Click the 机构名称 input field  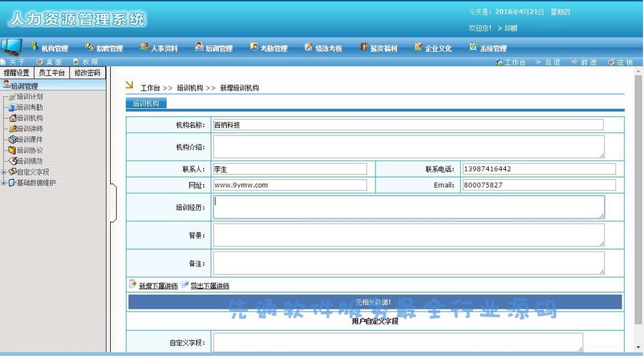409,125
